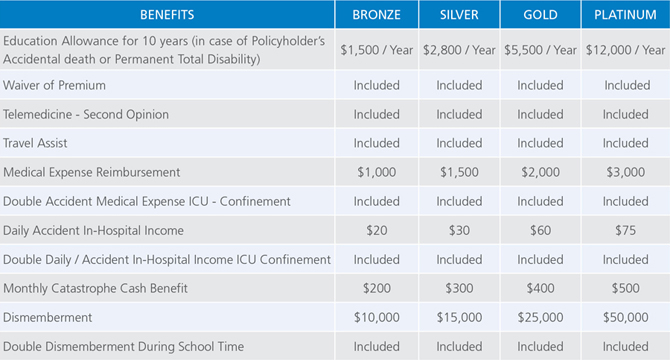The width and height of the screenshot is (670, 360).
Task: Click the Waiver of Premium row label
Action: (x=54, y=85)
